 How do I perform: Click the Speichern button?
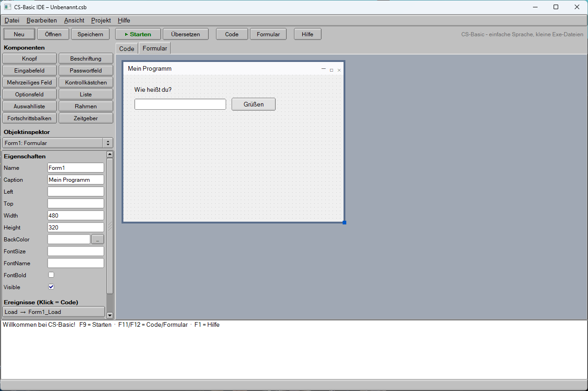coord(90,34)
